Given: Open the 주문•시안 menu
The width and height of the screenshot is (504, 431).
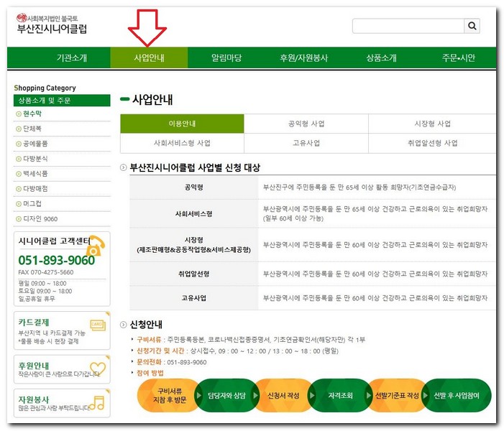Looking at the screenshot, I should click(459, 57).
